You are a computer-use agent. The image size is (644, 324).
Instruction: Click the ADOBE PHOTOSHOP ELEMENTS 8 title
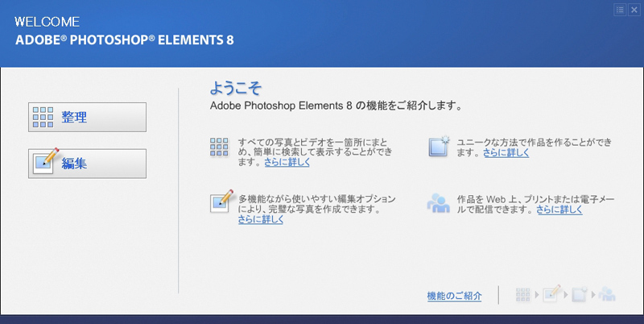coord(125,39)
